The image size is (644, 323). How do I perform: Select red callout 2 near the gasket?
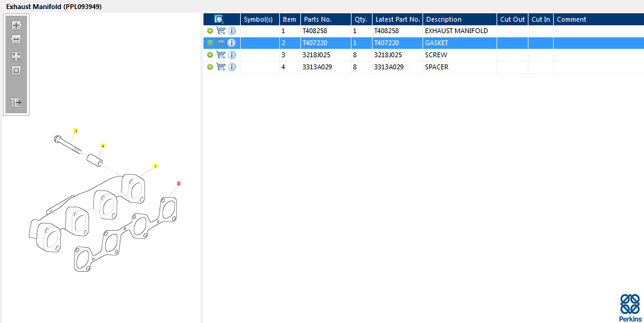tap(179, 184)
